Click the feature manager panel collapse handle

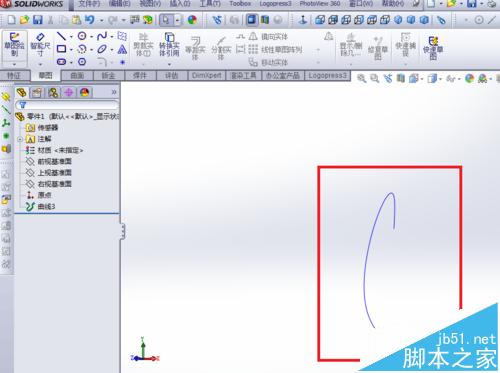click(123, 231)
